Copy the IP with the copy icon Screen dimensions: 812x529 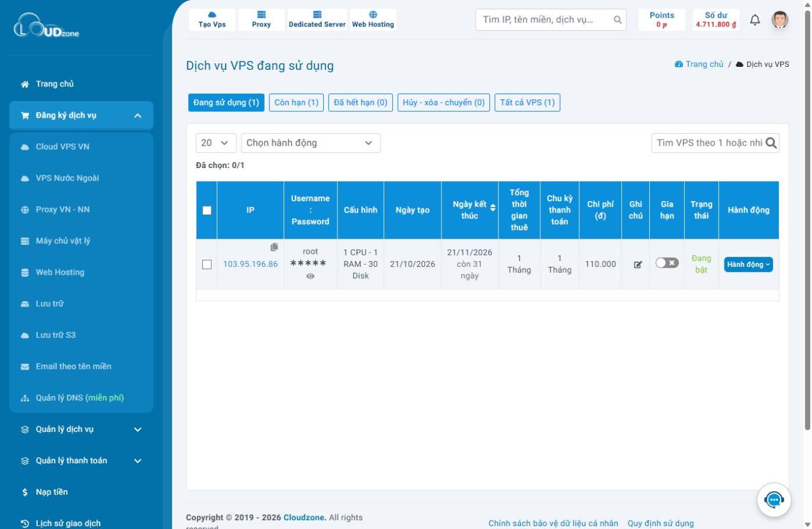[x=274, y=247]
